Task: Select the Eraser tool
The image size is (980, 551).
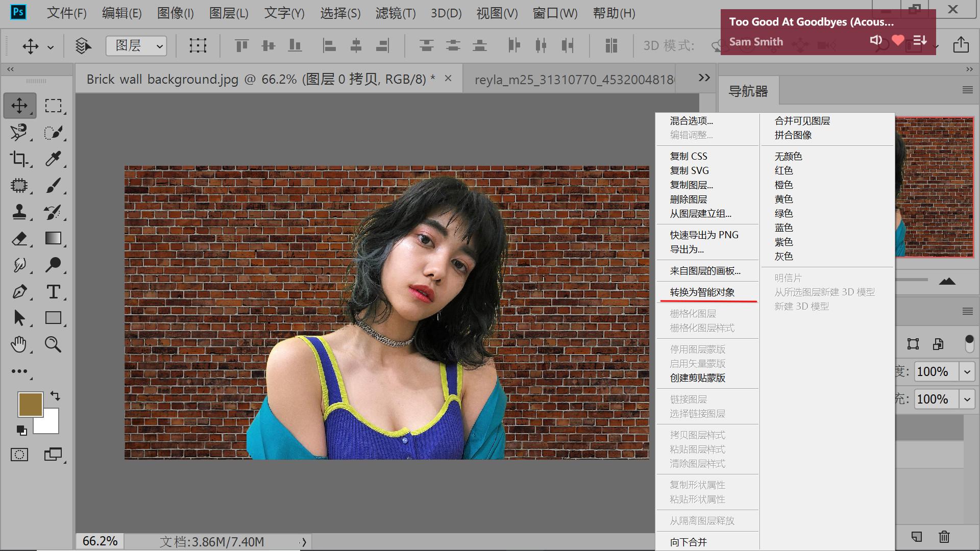Action: [19, 238]
